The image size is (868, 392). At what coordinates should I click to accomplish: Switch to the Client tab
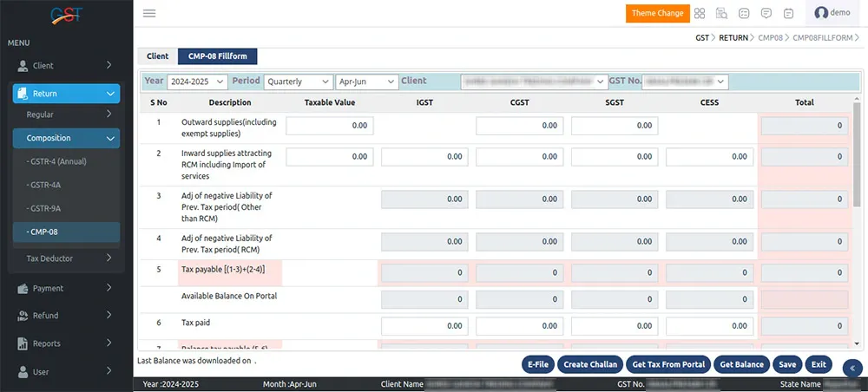point(158,56)
